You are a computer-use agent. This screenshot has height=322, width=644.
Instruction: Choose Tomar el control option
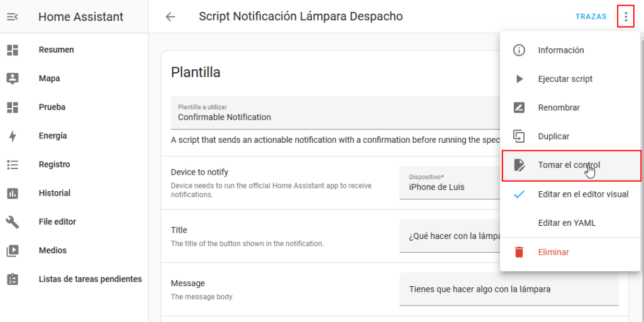tap(570, 165)
